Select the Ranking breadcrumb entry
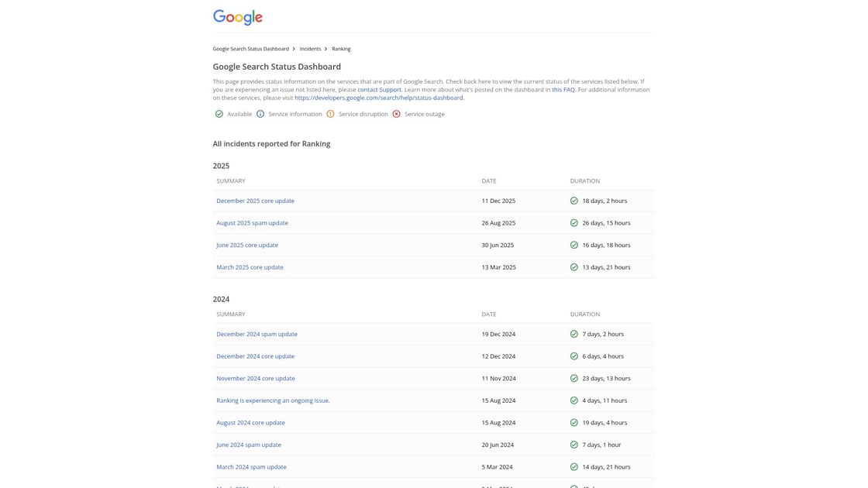Screen dimensions: 868x488 pos(341,48)
